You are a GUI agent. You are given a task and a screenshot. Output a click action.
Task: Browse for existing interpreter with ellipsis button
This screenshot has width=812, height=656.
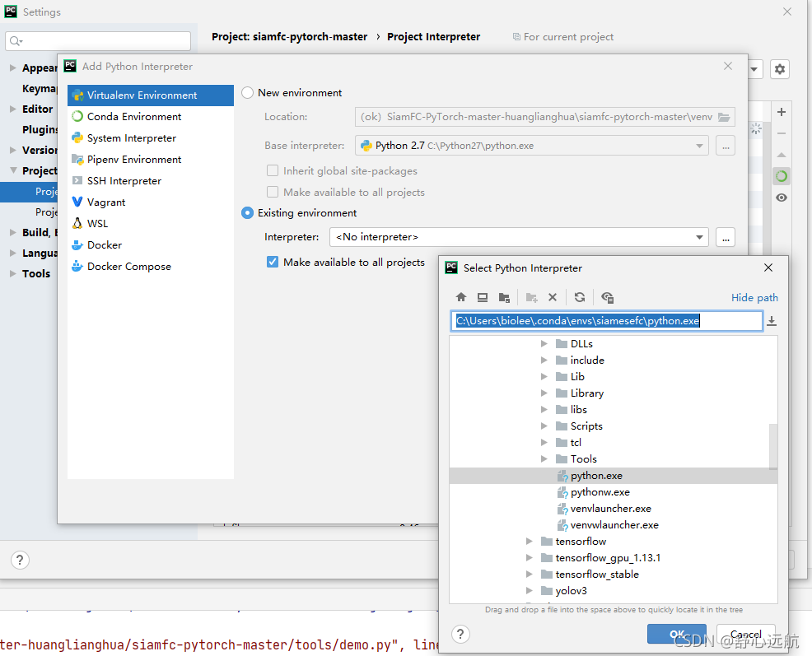pos(726,238)
